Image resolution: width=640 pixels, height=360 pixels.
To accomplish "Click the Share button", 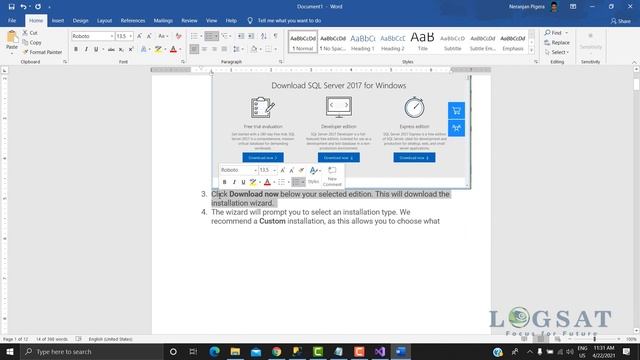I will (621, 21).
